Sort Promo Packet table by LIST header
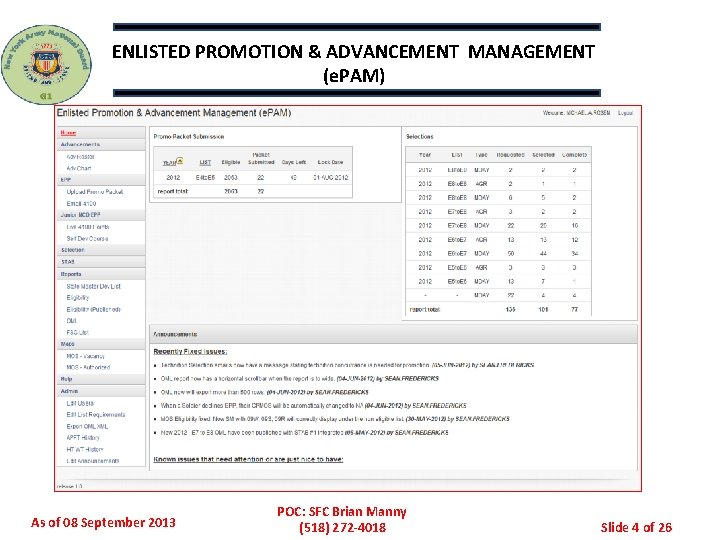This screenshot has height=540, width=720. [205, 162]
